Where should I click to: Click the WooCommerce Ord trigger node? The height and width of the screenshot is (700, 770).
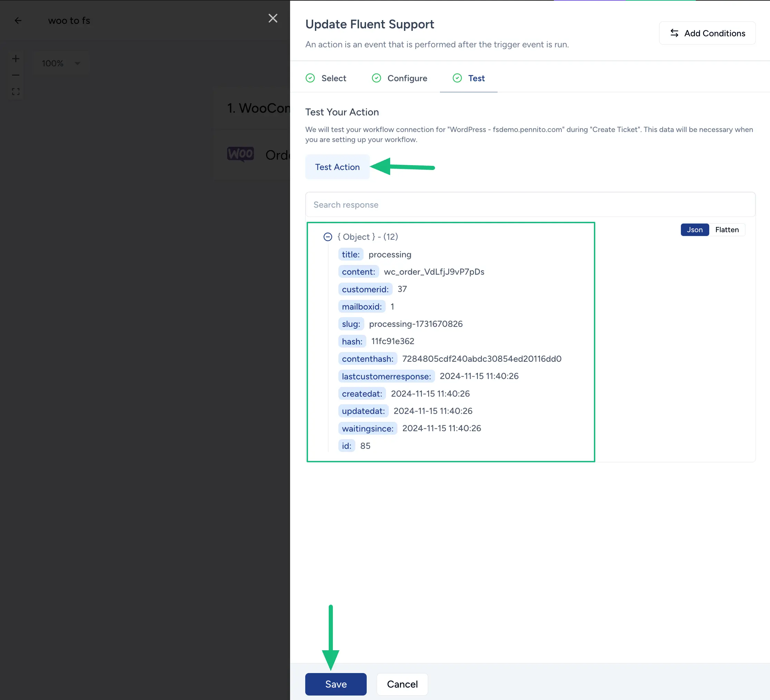tap(258, 155)
